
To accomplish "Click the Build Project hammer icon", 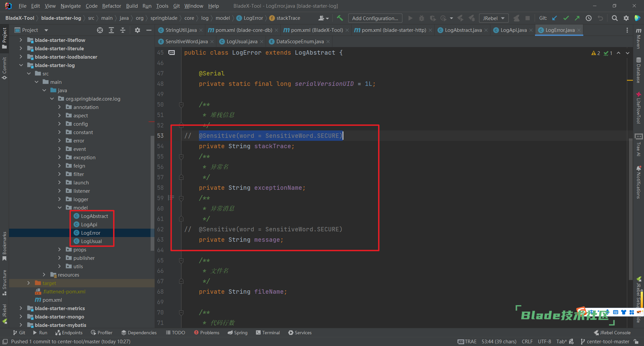I will [340, 18].
